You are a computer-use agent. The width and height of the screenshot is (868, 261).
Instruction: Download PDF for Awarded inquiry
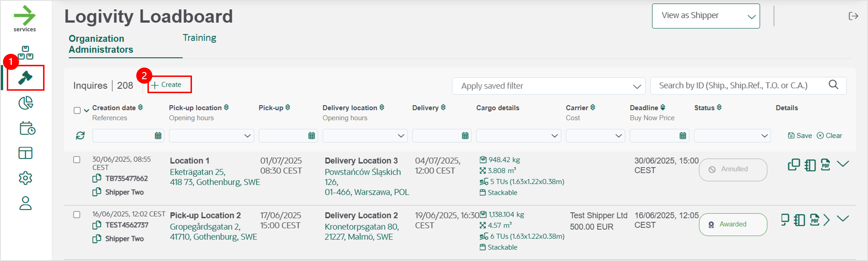(x=814, y=220)
